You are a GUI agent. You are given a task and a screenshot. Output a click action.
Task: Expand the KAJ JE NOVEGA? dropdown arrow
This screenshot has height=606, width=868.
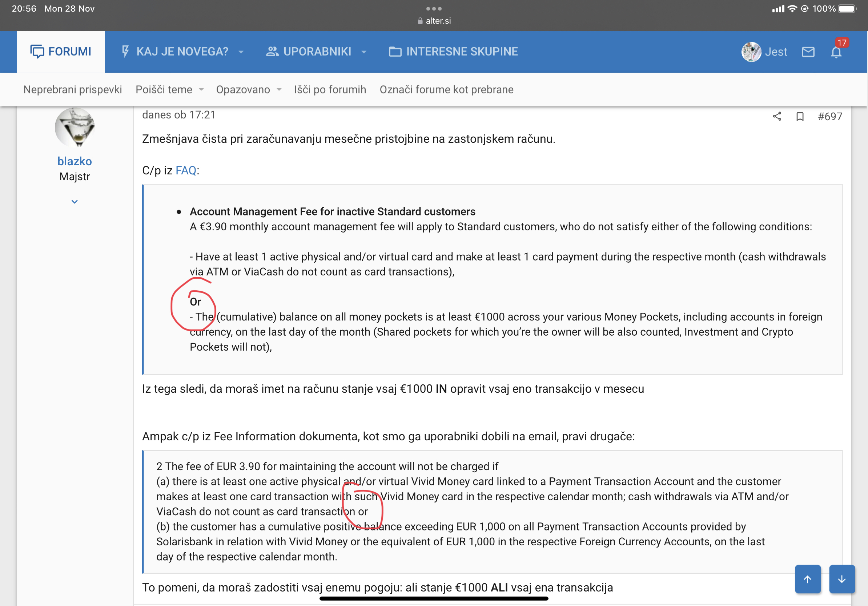(241, 52)
